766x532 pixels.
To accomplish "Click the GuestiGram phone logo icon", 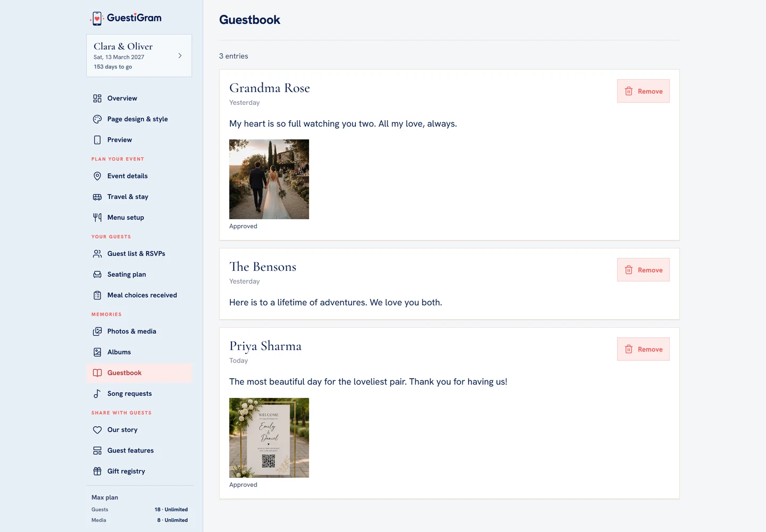I will 97,19.
